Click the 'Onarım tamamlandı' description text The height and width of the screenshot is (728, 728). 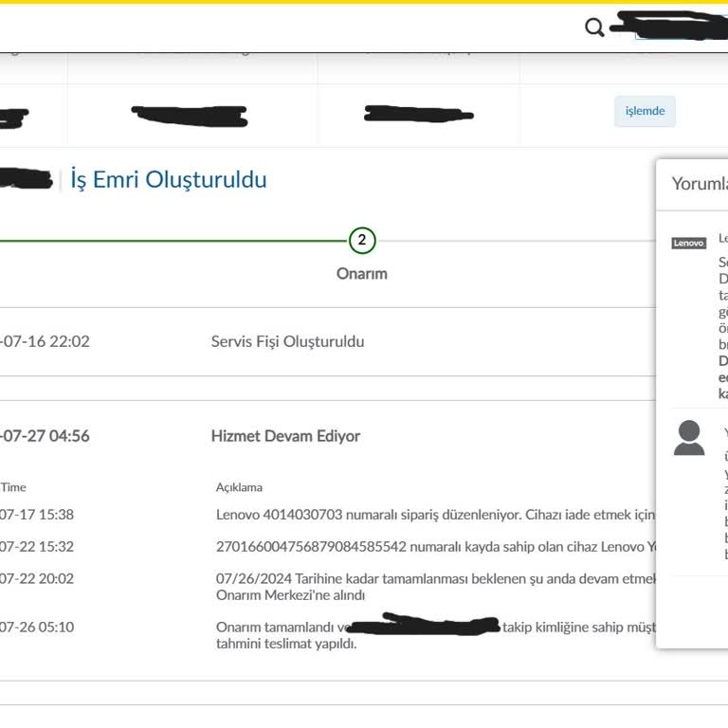[435, 635]
